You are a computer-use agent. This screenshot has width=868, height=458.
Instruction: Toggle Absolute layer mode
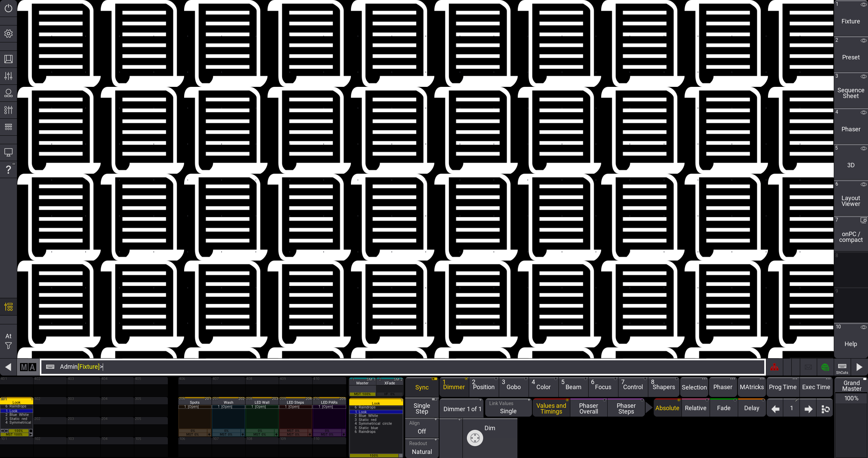pyautogui.click(x=667, y=408)
